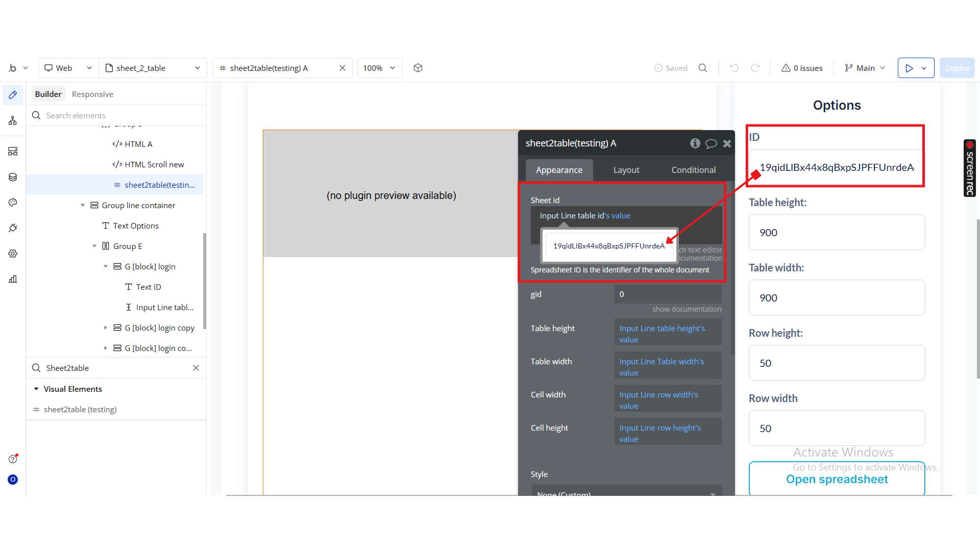The width and height of the screenshot is (980, 551).
Task: Open the Settings gear in sidebar
Action: tap(13, 254)
